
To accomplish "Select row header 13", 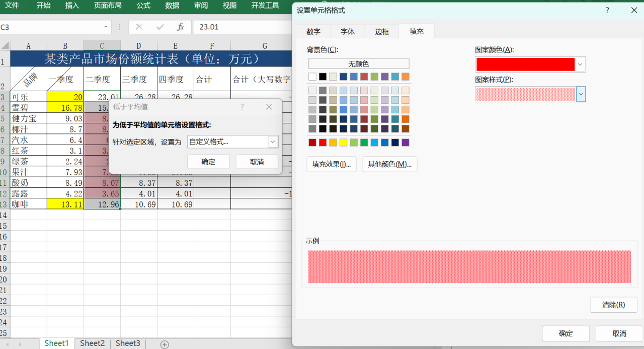I will 5,203.
